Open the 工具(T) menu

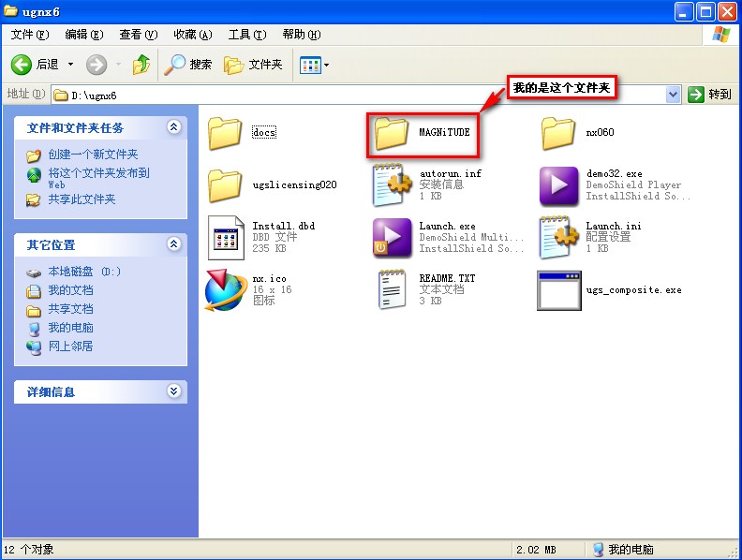click(247, 35)
